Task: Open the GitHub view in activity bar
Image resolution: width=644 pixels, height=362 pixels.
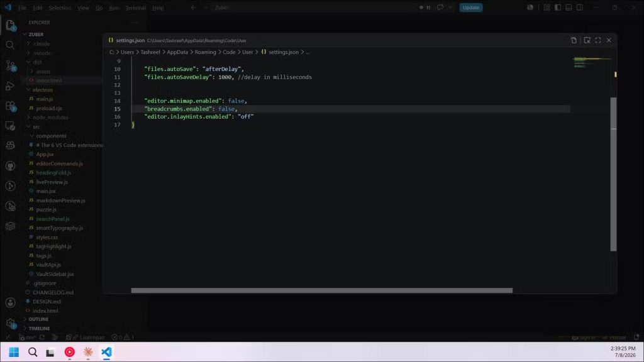Action: click(x=10, y=166)
